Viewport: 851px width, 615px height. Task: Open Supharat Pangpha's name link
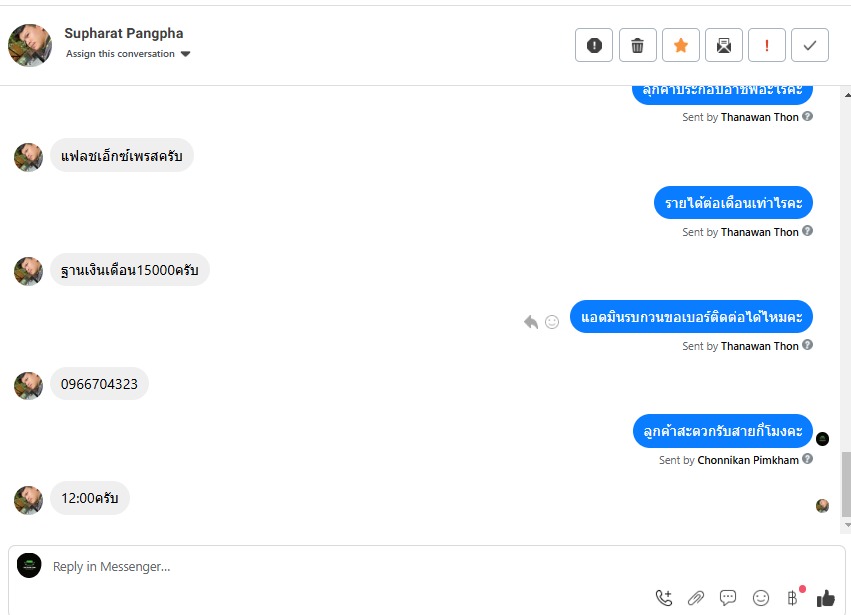pos(124,33)
